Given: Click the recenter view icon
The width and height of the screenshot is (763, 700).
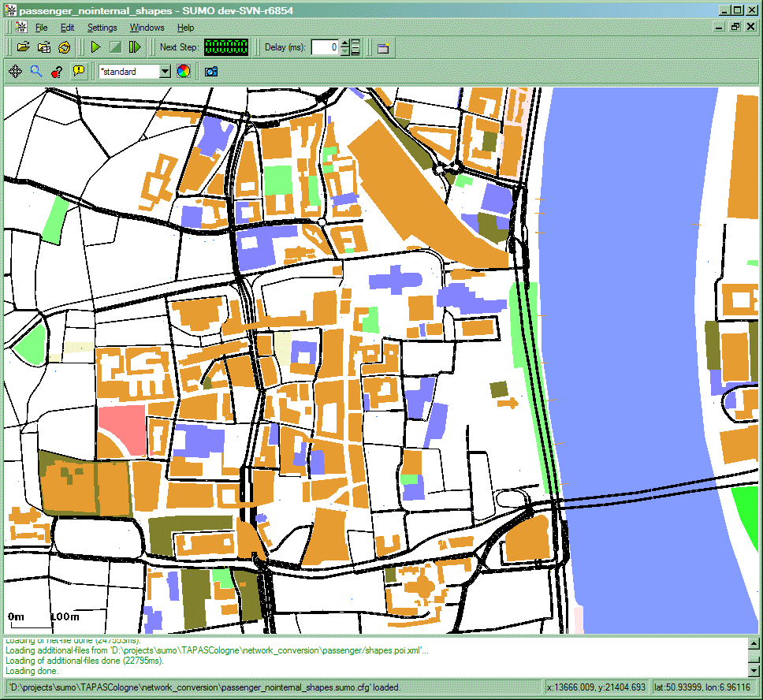Looking at the screenshot, I should 14,72.
